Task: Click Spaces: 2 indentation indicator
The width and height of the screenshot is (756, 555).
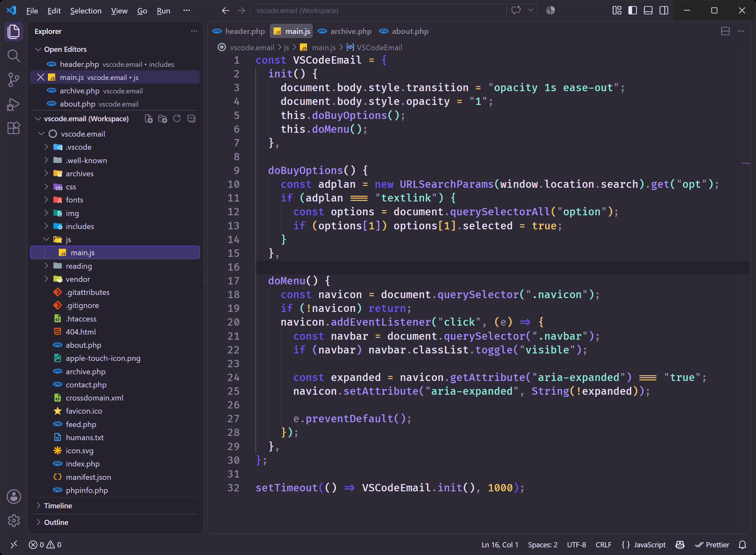Action: 543,544
